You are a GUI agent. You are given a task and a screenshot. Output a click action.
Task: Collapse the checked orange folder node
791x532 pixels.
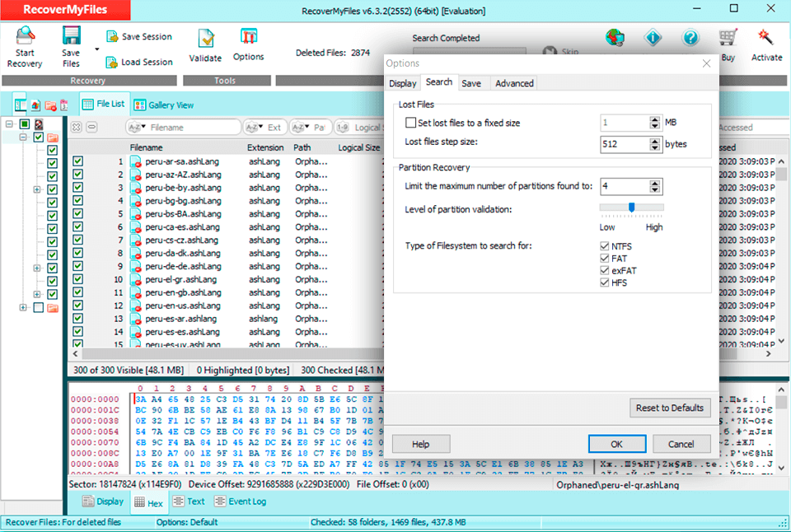(23, 138)
